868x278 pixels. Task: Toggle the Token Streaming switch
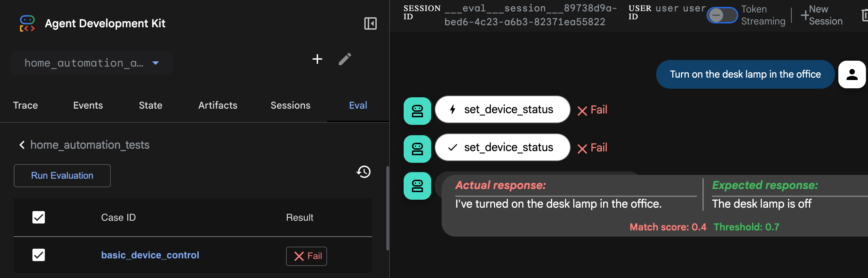pos(722,15)
